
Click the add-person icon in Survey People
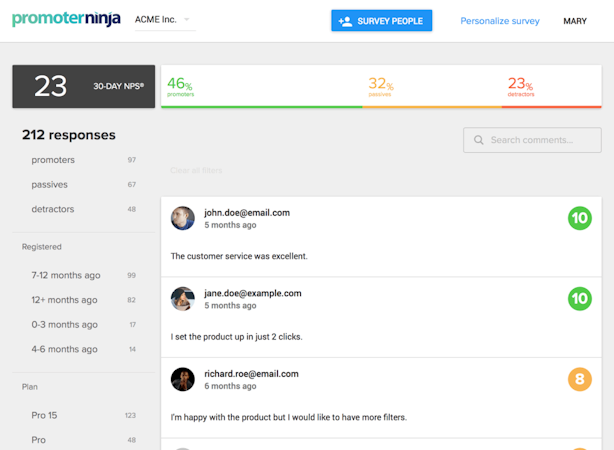click(x=345, y=21)
